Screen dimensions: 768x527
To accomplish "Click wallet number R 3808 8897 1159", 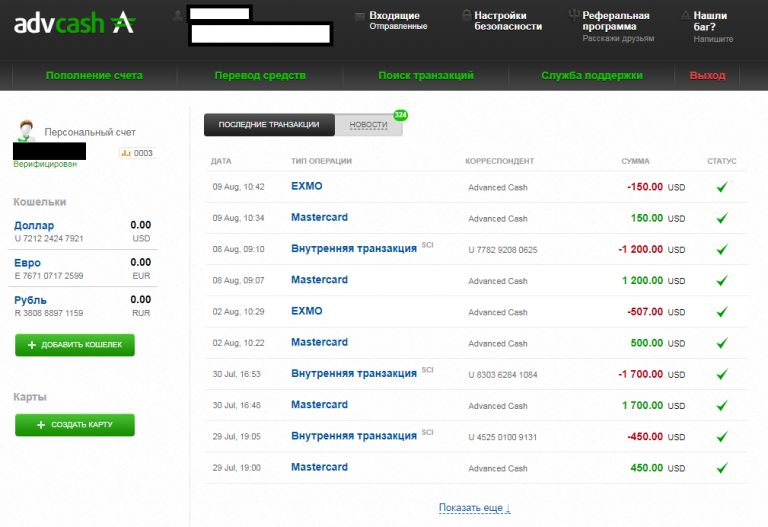I will click(49, 313).
